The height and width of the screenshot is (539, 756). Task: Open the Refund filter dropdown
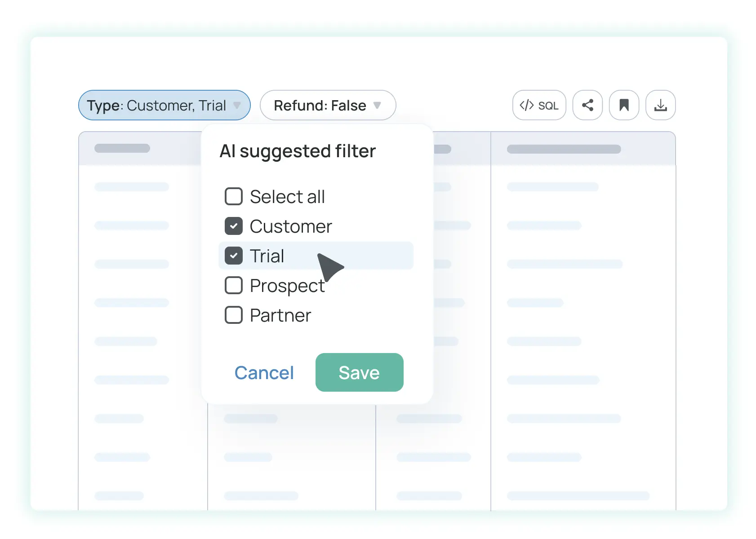378,106
